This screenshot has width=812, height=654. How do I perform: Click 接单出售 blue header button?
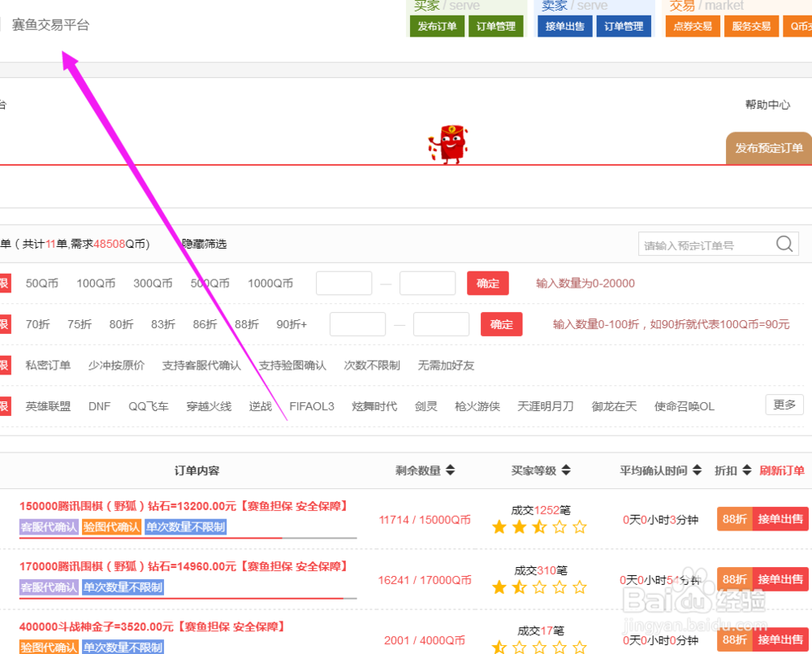pyautogui.click(x=564, y=27)
